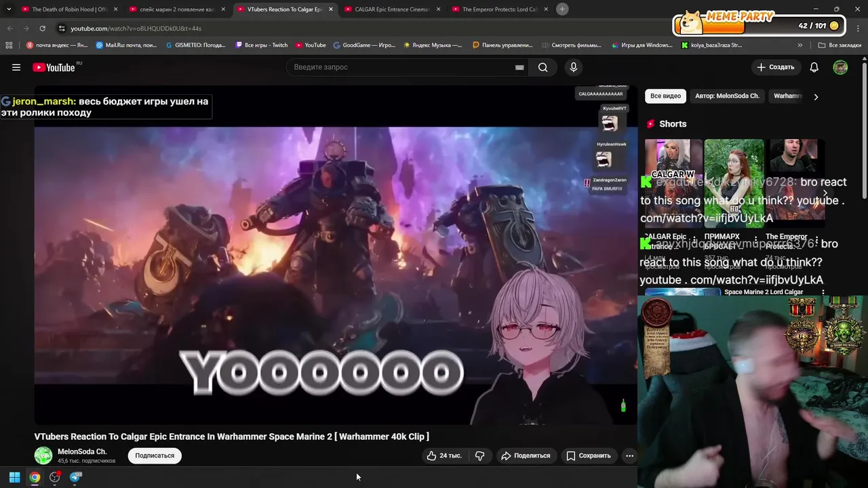The image size is (868, 488).
Task: Open Панель управления bookmark
Action: pos(502,45)
